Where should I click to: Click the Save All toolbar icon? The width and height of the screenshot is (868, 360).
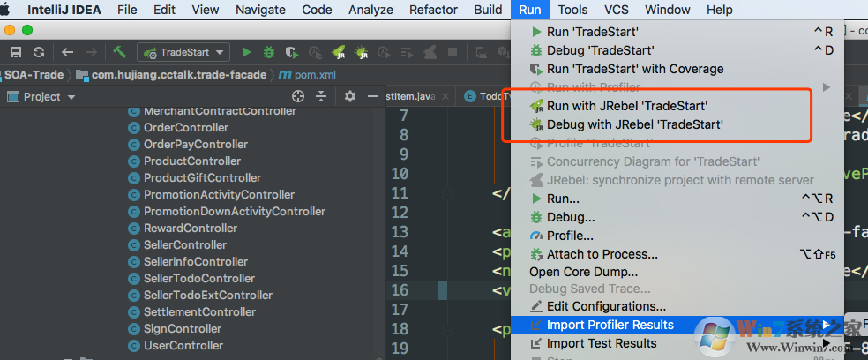[x=16, y=53]
